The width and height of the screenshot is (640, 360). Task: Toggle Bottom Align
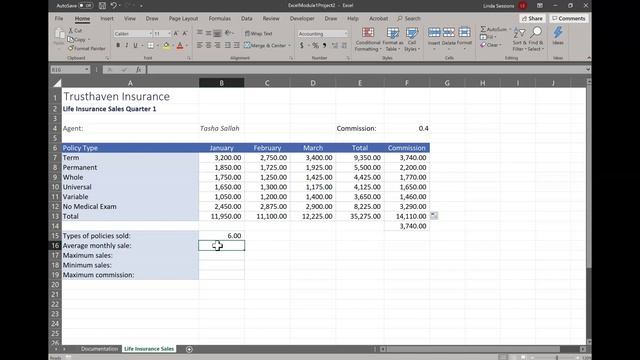tap(218, 33)
